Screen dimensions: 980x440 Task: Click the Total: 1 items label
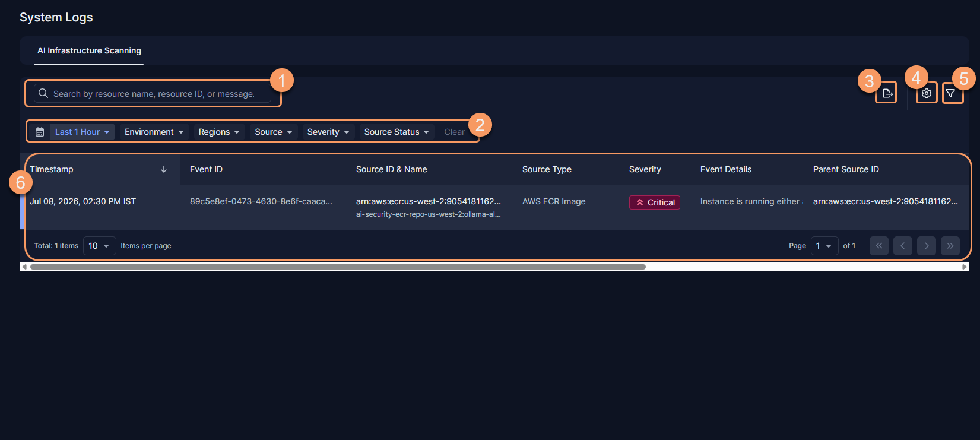pos(56,246)
